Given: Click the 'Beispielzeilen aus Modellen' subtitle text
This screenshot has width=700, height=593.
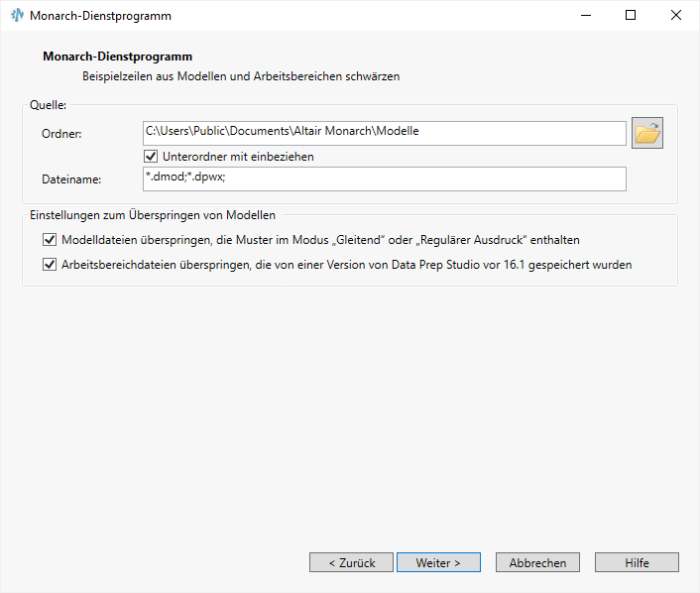Looking at the screenshot, I should click(x=241, y=76).
